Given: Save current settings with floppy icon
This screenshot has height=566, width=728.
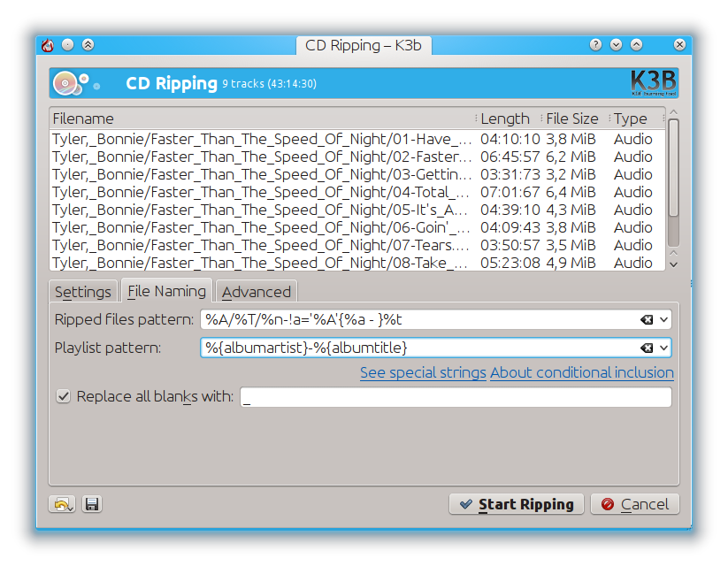Looking at the screenshot, I should click(x=92, y=504).
